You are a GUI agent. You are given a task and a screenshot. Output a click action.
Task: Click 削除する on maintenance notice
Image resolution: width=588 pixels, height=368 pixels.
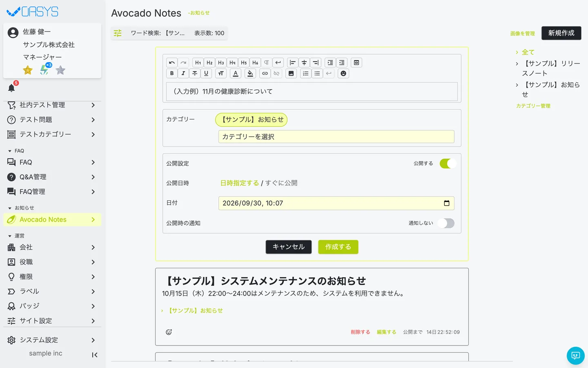(360, 332)
